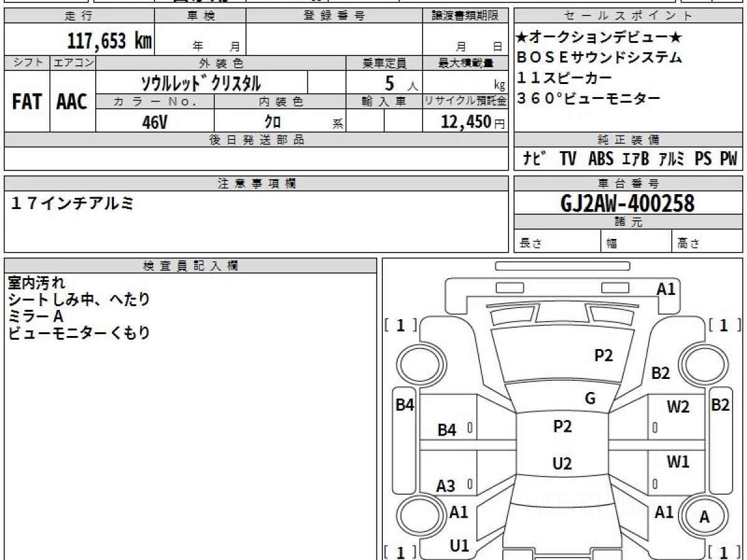The image size is (747, 560).
Task: Select the ナビ equipment entry
Action: [535, 159]
